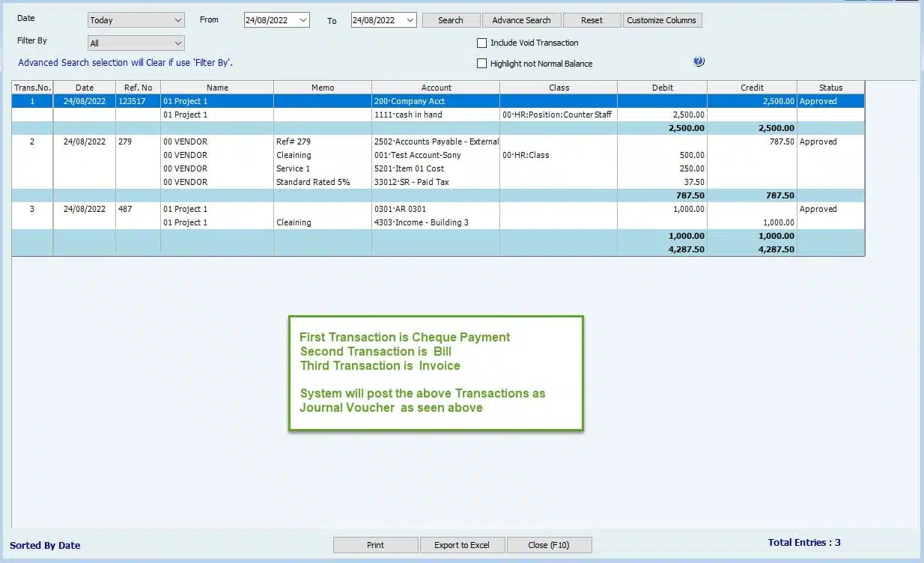Select the 200·Company Acct cell
The height and width of the screenshot is (563, 924).
coord(436,101)
